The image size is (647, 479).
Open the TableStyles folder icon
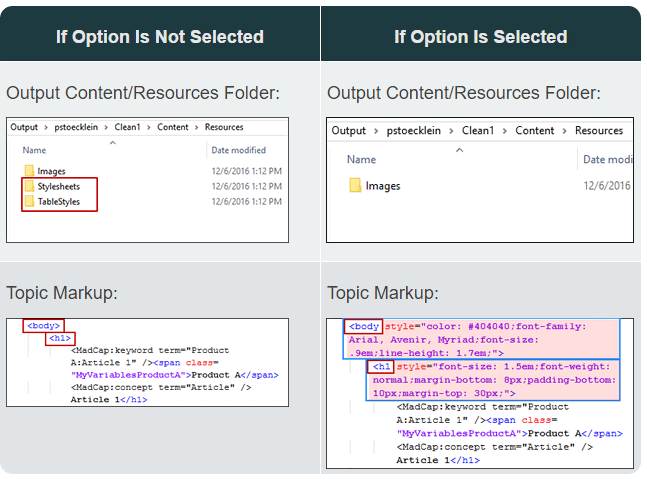(x=29, y=201)
